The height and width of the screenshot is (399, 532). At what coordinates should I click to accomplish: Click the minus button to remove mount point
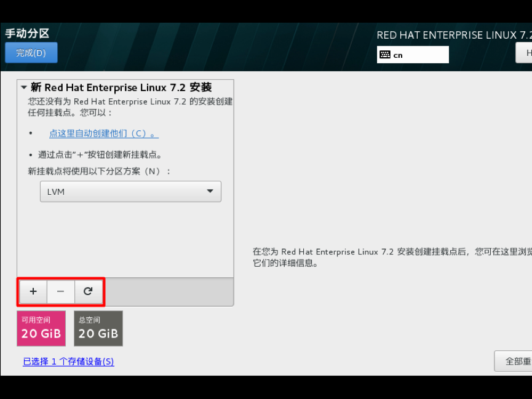[61, 291]
